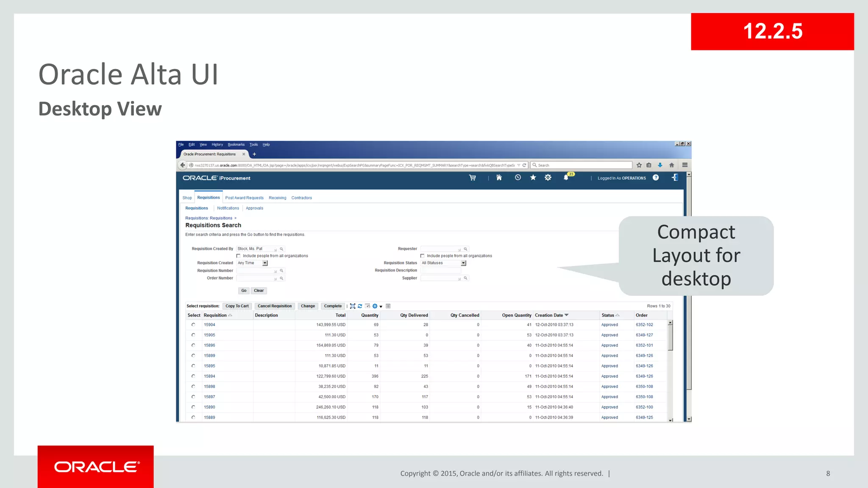
Task: Open the Bookmarks menu
Action: click(236, 144)
